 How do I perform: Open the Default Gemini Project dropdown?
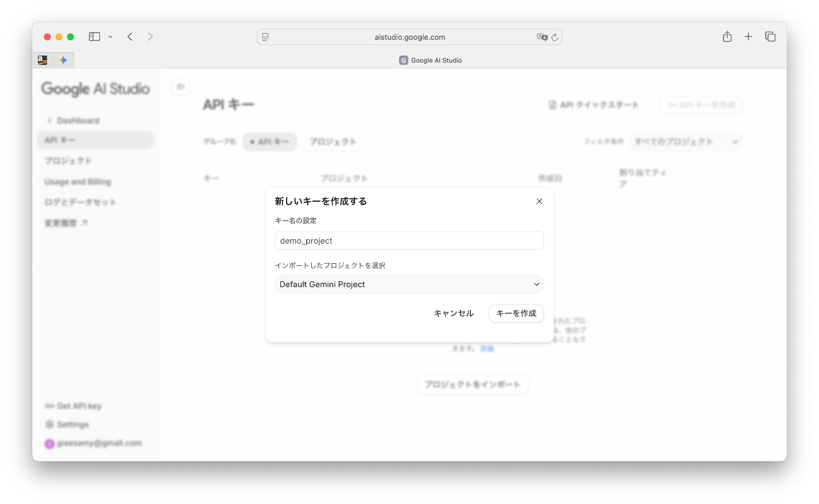click(409, 284)
